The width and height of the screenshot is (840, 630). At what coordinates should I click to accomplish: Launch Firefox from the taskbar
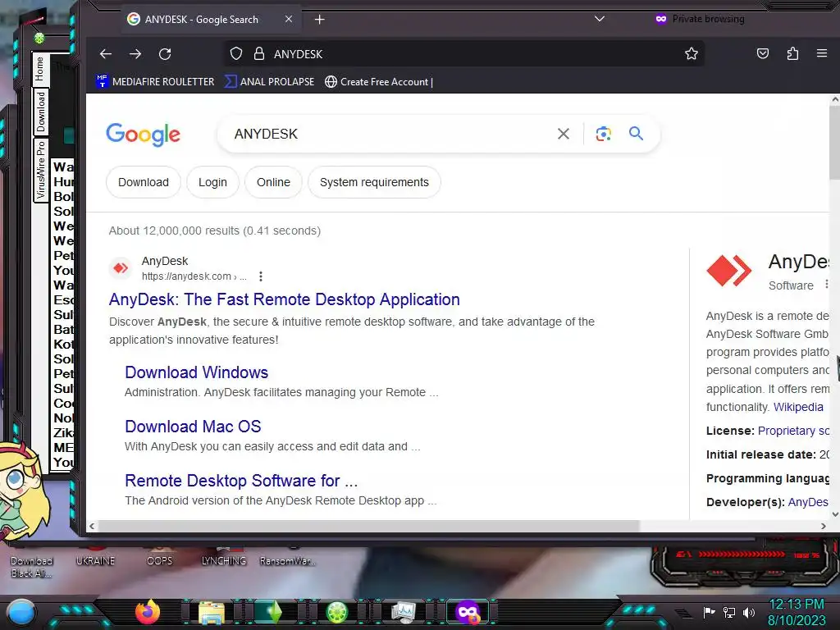tap(148, 612)
